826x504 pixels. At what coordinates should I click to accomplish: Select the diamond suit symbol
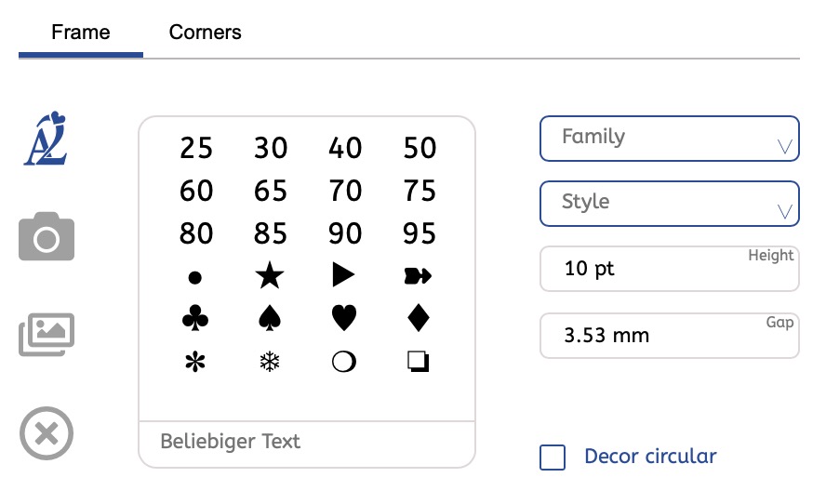click(420, 319)
